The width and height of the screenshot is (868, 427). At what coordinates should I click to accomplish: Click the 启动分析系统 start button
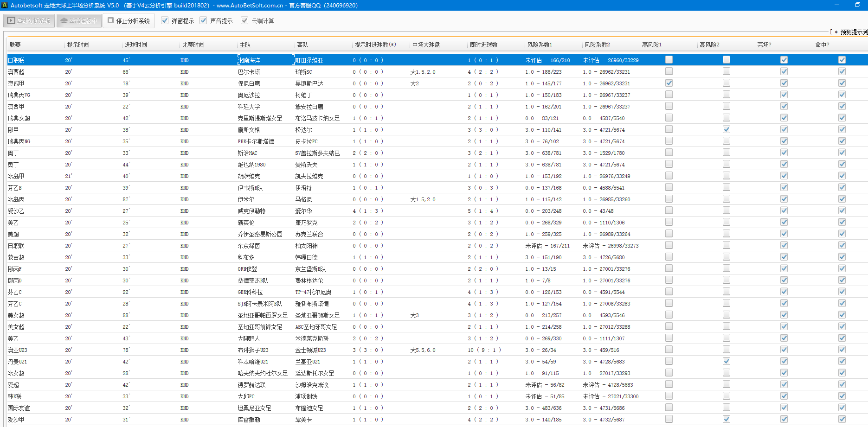[29, 21]
